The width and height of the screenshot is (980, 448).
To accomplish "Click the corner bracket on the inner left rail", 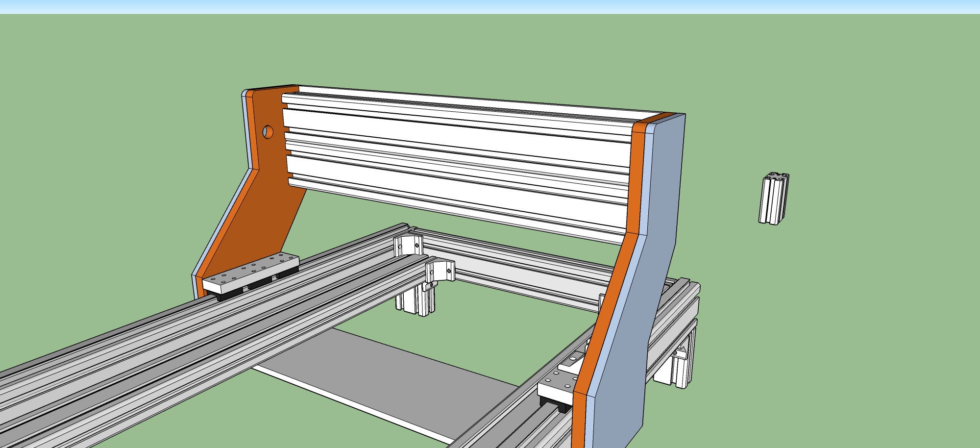I will coord(440,271).
